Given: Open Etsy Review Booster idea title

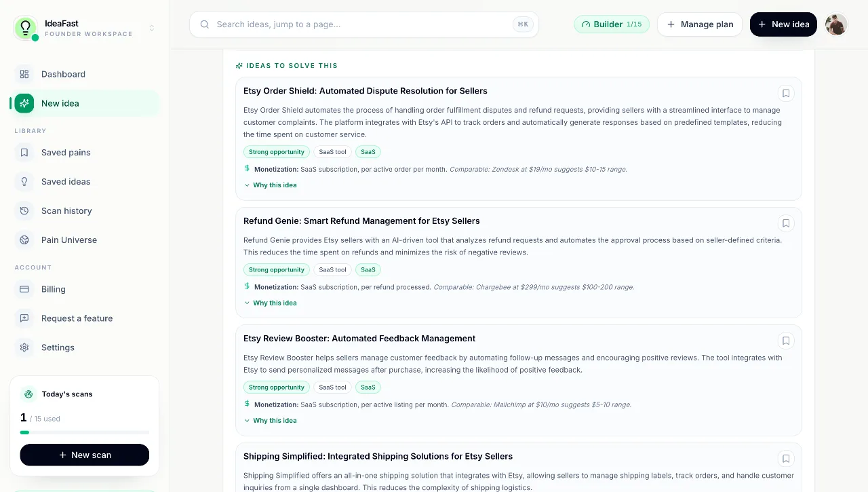Looking at the screenshot, I should [359, 339].
